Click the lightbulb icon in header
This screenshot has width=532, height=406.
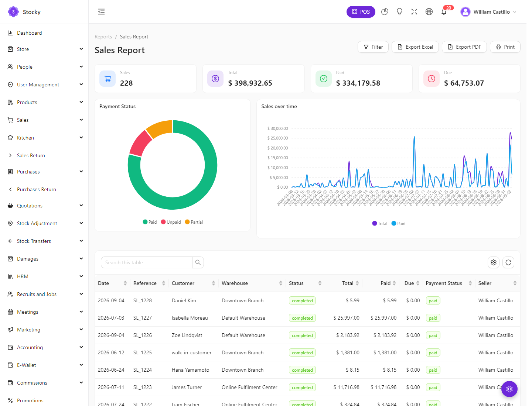[399, 12]
